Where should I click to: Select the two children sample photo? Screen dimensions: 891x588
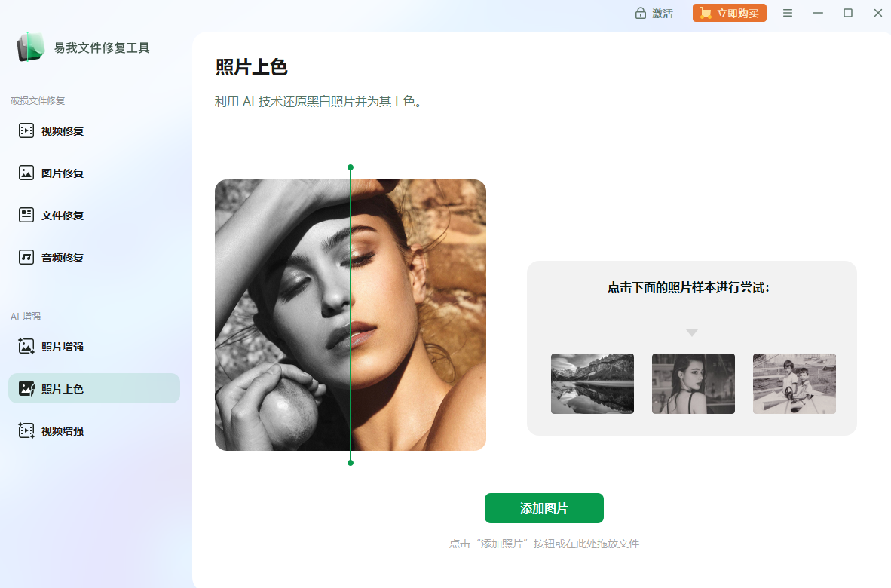click(x=795, y=384)
